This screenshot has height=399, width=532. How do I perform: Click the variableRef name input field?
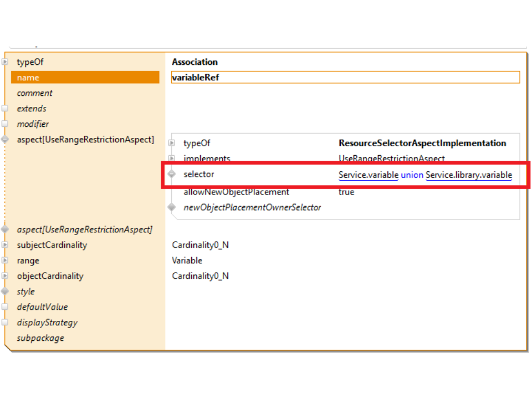click(x=345, y=78)
